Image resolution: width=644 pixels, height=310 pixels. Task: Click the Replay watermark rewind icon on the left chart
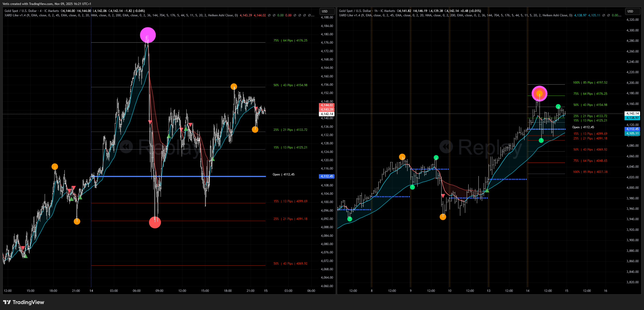click(x=126, y=147)
